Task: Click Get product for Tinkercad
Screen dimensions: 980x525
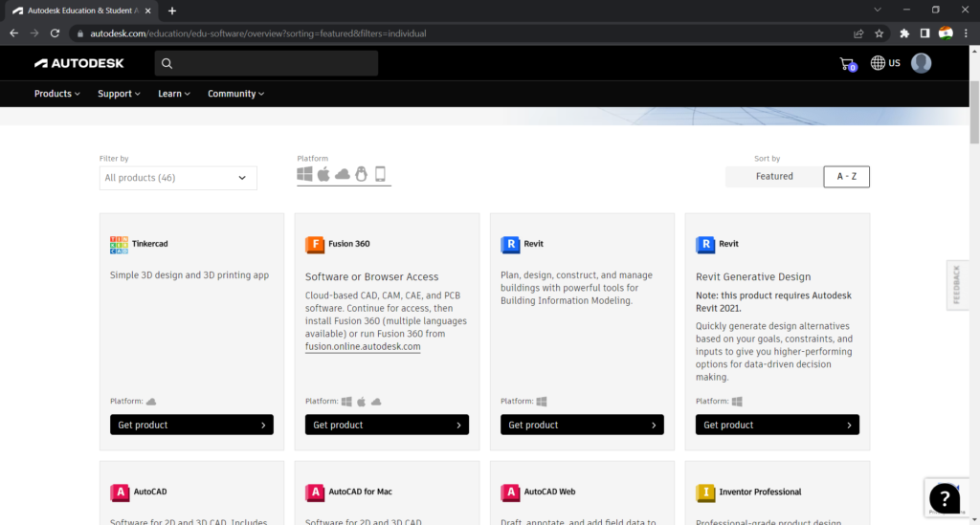Action: 191,425
